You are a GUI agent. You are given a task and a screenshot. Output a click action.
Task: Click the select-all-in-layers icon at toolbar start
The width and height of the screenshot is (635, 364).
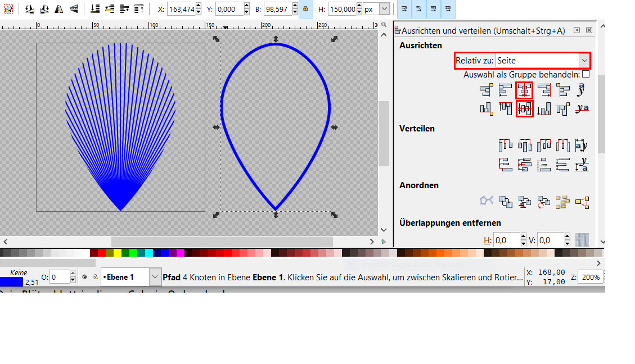(x=8, y=9)
